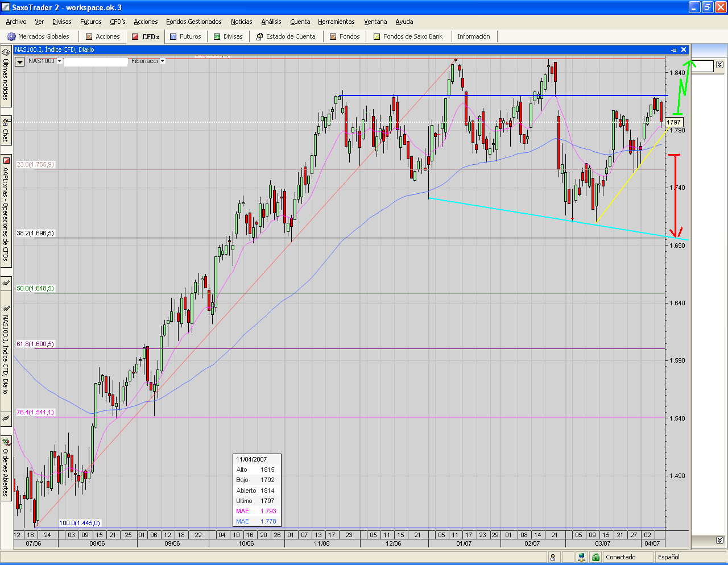The height and width of the screenshot is (565, 728).
Task: Switch to the Divisas section
Action: click(227, 36)
